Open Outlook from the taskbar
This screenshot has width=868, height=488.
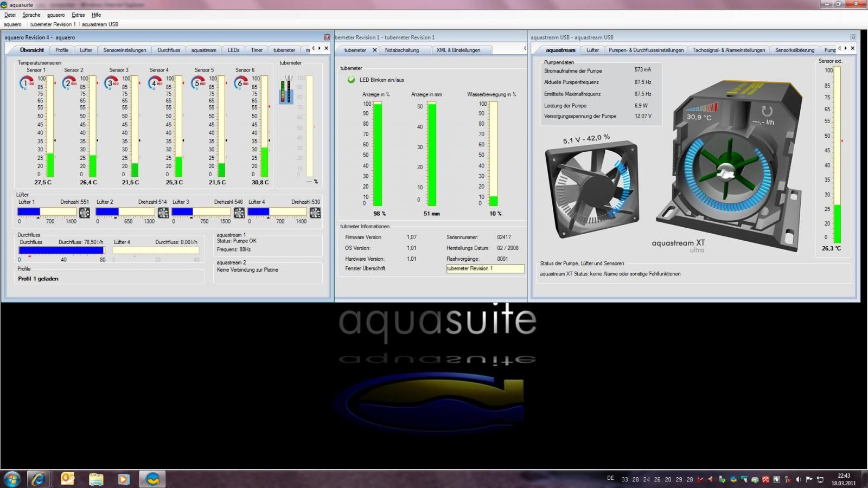point(68,479)
